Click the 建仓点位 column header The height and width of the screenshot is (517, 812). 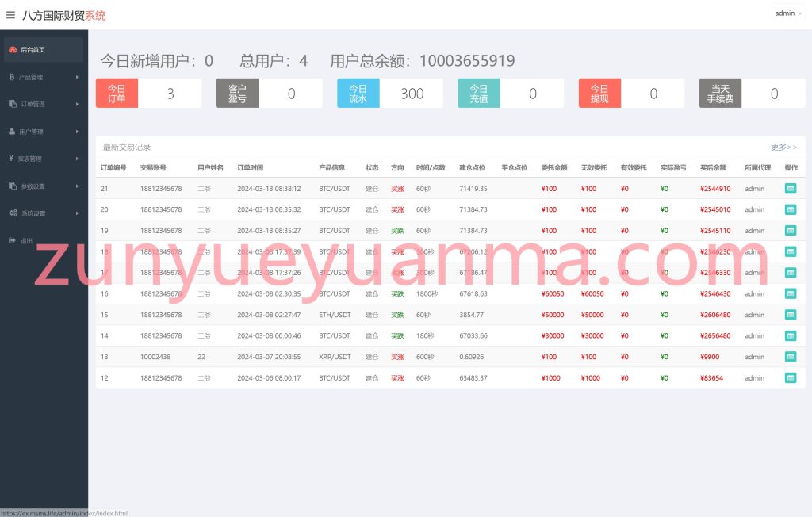pos(473,167)
